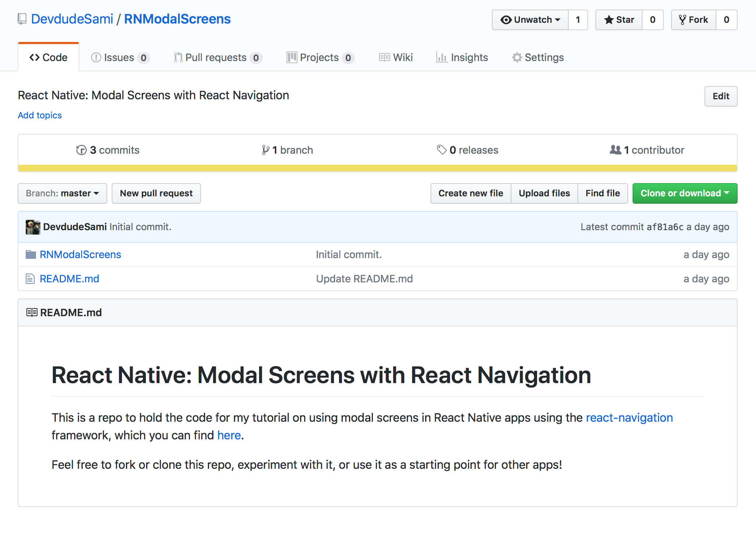The width and height of the screenshot is (756, 539).
Task: Click the DevdudeSami avatar in commit bar
Action: tap(33, 227)
